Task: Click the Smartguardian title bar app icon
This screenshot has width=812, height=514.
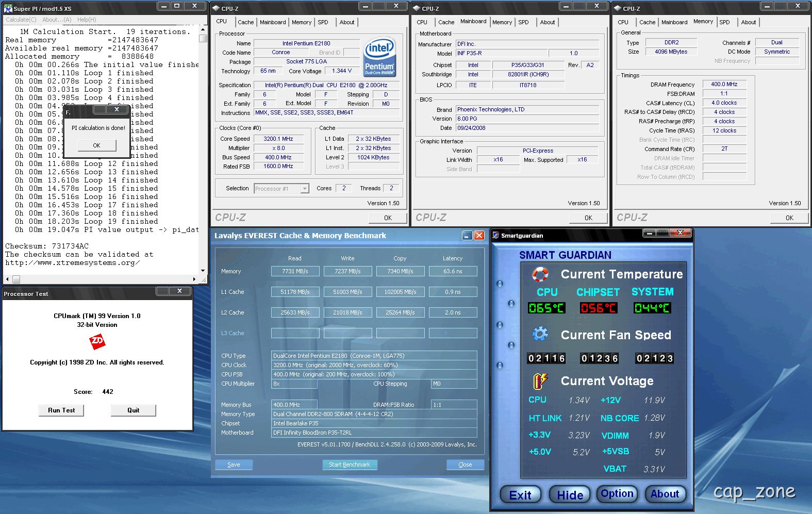Action: coord(496,236)
